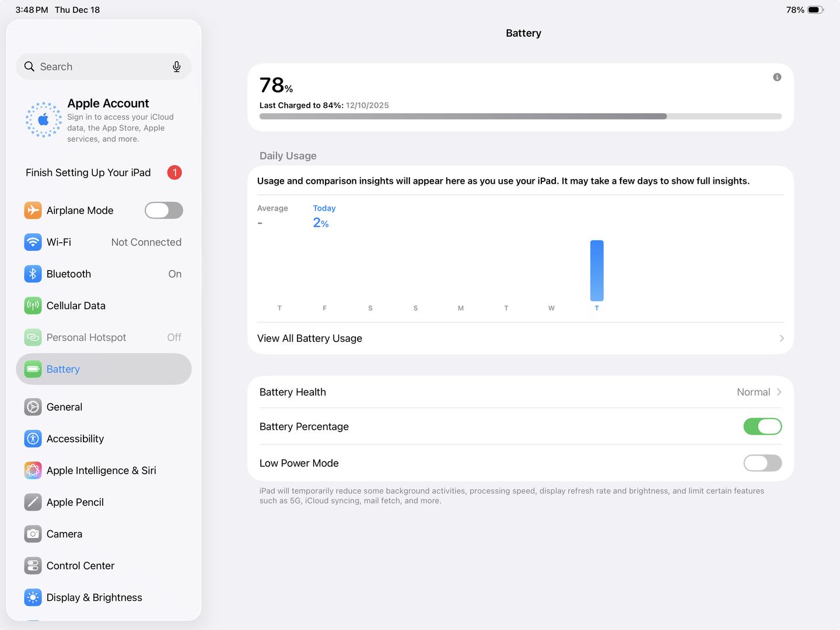Open Control Center settings
840x630 pixels.
[x=104, y=566]
